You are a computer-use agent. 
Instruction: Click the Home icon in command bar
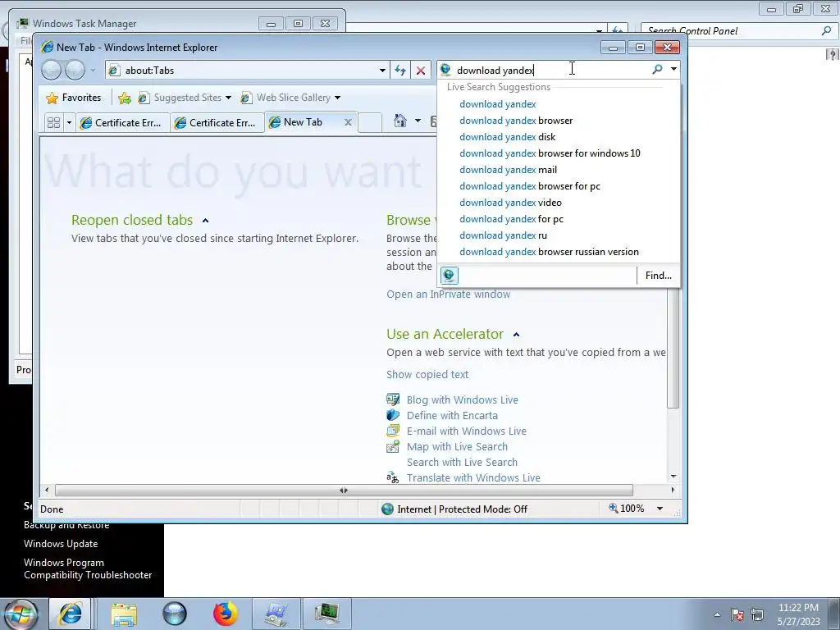[400, 121]
